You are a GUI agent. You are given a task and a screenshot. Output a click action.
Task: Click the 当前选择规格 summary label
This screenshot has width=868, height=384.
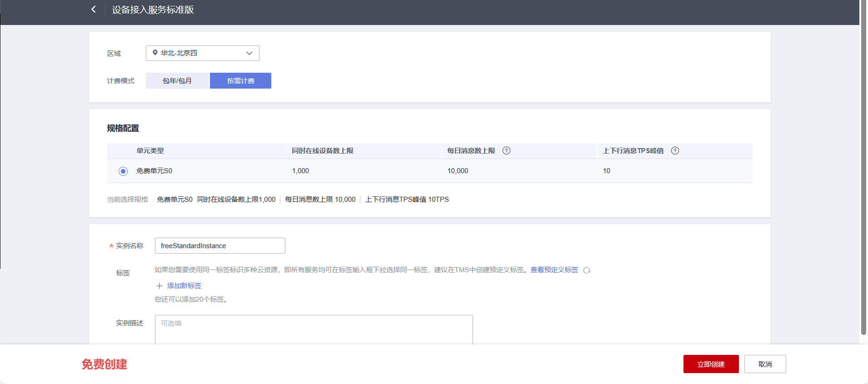(128, 199)
